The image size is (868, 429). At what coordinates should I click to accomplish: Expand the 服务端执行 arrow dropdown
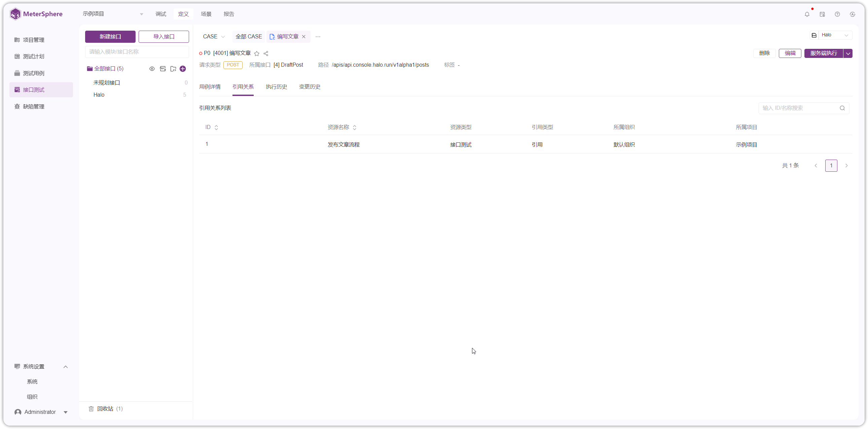(848, 53)
